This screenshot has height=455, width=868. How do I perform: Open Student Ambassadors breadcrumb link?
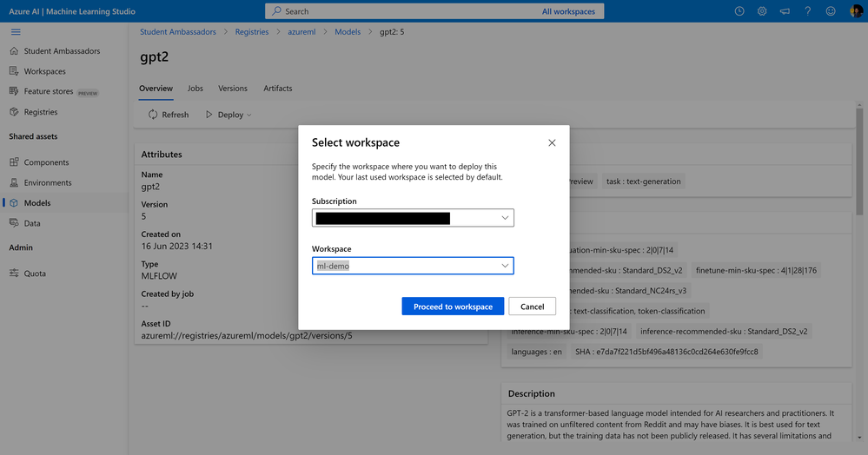coord(178,32)
